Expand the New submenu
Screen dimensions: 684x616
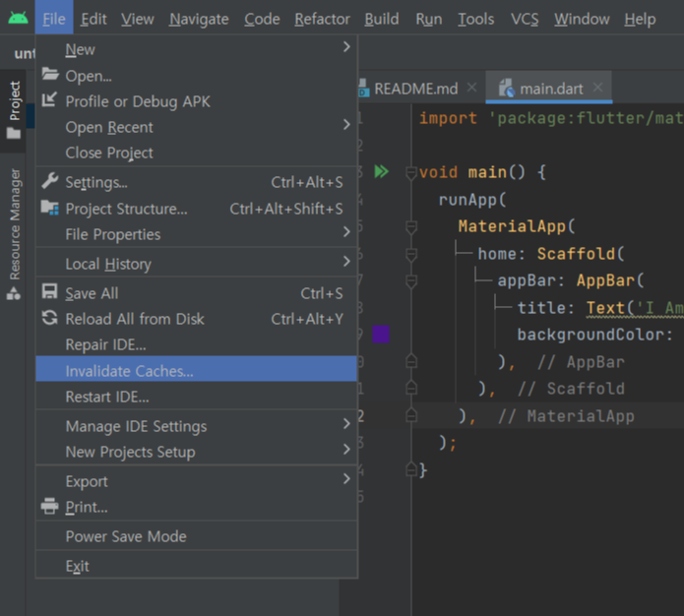pos(346,46)
